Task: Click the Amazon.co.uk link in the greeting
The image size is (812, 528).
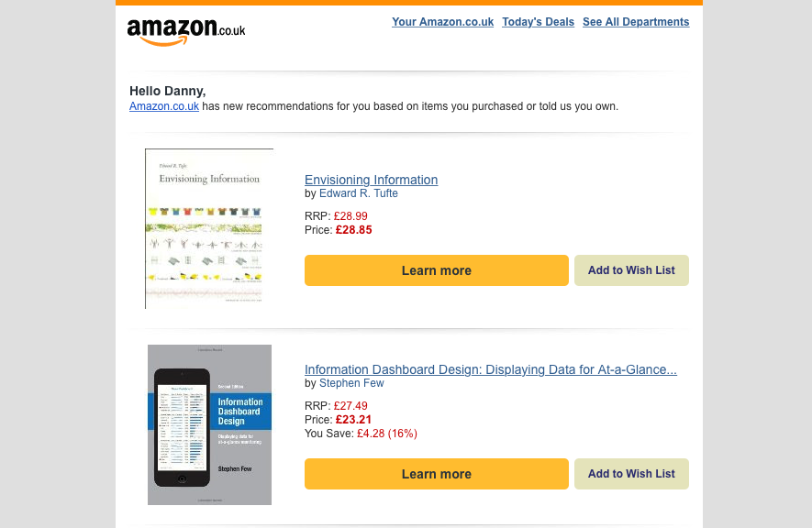Action: click(164, 106)
